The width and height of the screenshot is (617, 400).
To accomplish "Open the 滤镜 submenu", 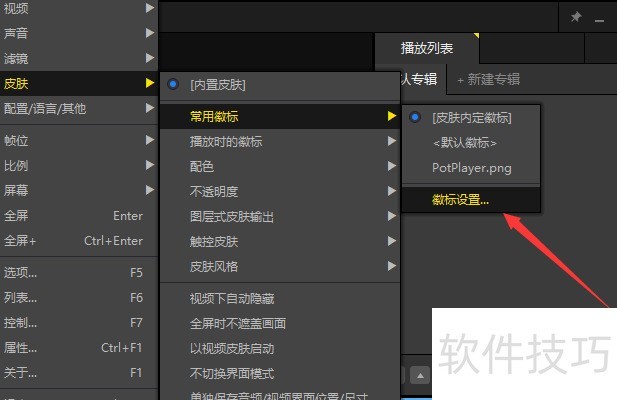I will [x=79, y=58].
